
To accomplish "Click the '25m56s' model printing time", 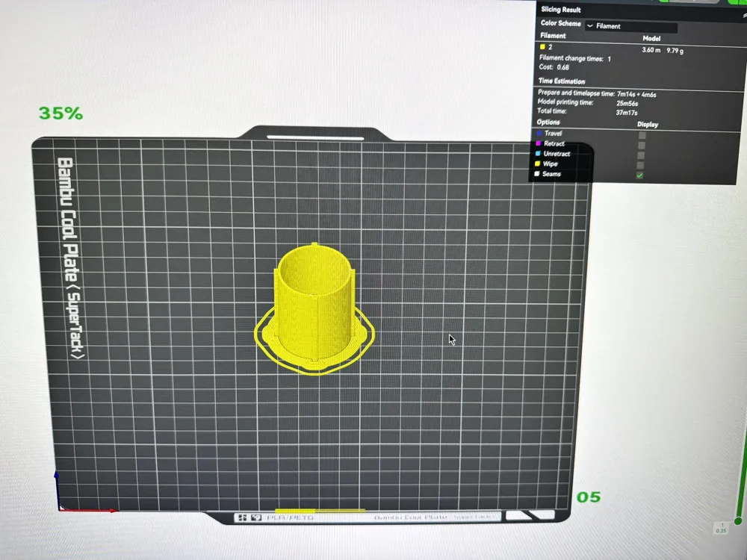I will pos(627,103).
